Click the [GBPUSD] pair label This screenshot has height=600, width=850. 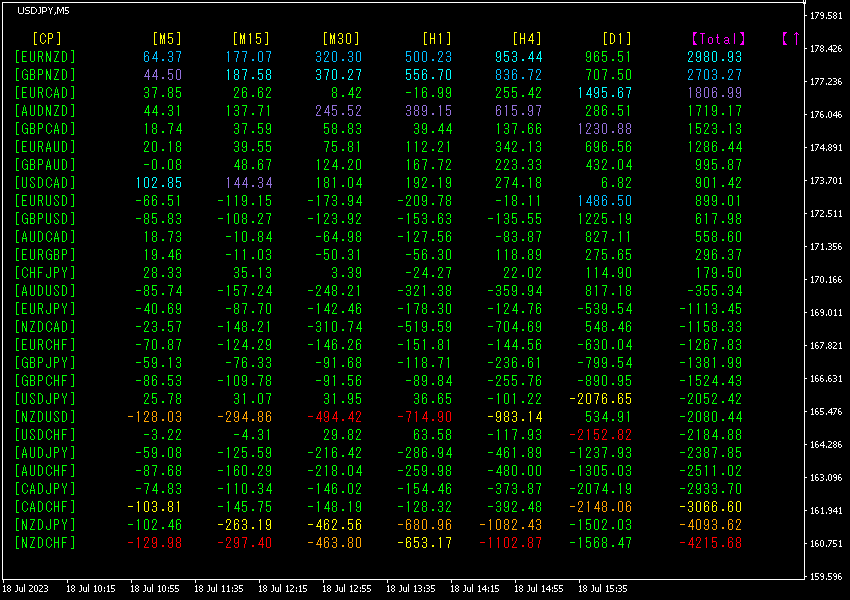(45, 219)
